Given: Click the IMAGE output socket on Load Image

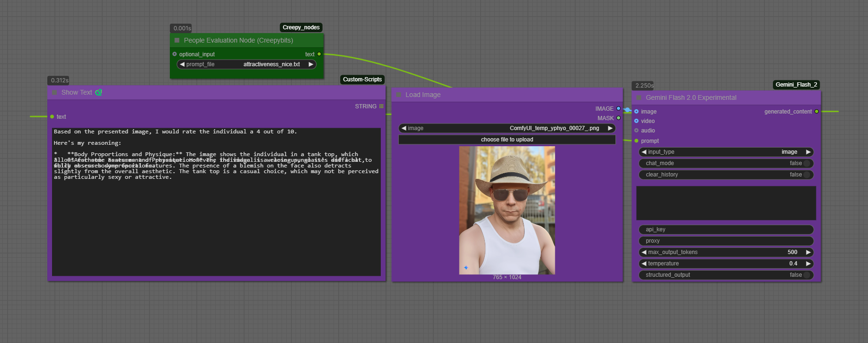Looking at the screenshot, I should pyautogui.click(x=618, y=109).
